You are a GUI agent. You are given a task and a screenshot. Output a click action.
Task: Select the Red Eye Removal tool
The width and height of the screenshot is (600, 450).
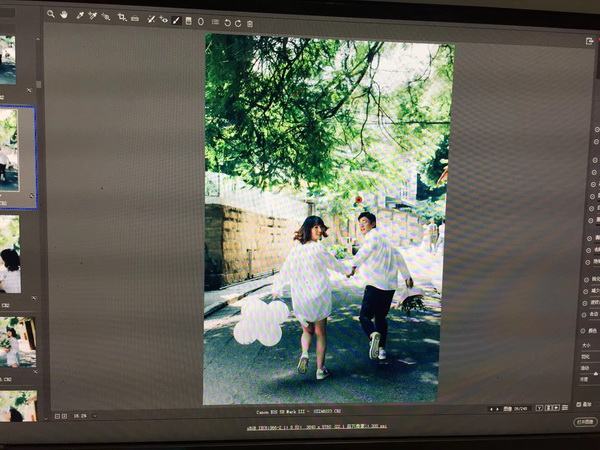[163, 19]
